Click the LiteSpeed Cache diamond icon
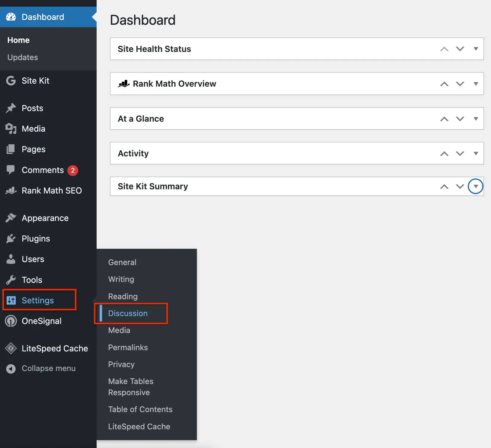Image resolution: width=491 pixels, height=448 pixels. [x=11, y=348]
